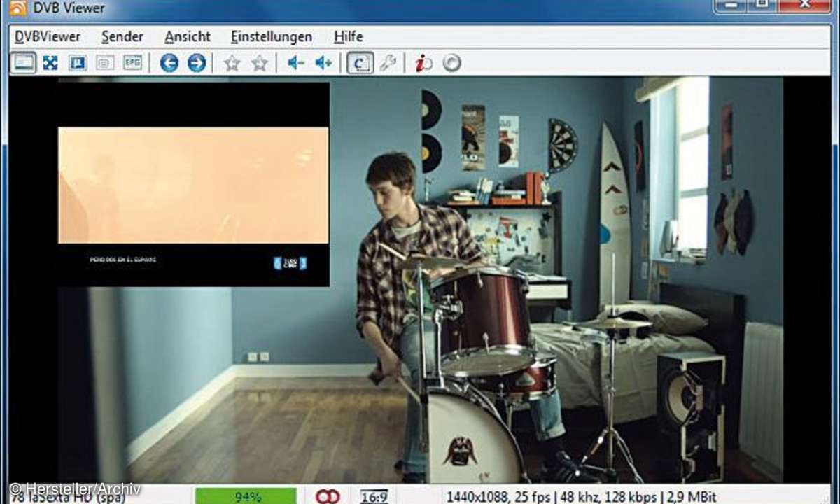Click the window mode display icon
This screenshot has width=840, height=504.
pyautogui.click(x=24, y=63)
